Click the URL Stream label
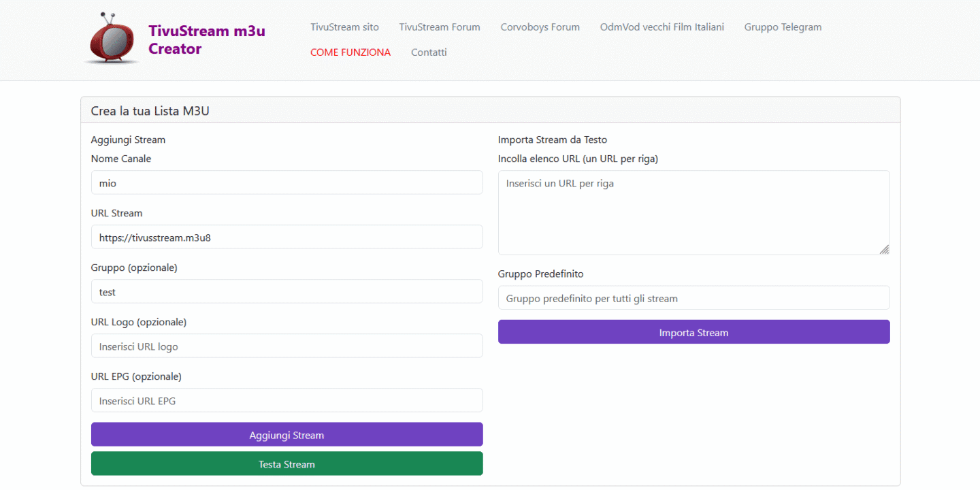Viewport: 980px width, 490px height. pyautogui.click(x=117, y=213)
